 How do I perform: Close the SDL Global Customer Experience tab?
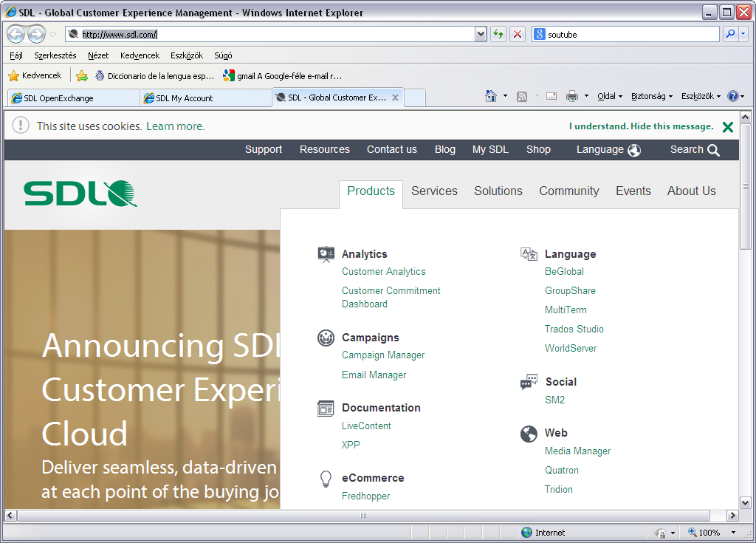coord(396,98)
